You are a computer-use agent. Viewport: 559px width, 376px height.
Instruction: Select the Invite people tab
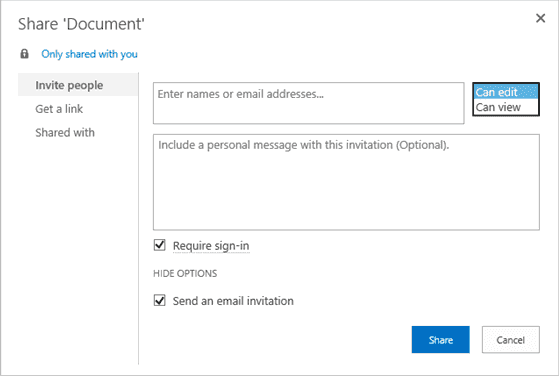(78, 85)
